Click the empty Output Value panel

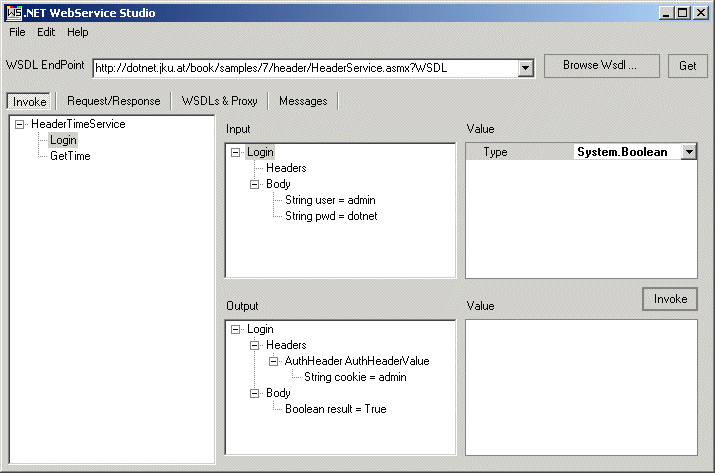(x=581, y=387)
